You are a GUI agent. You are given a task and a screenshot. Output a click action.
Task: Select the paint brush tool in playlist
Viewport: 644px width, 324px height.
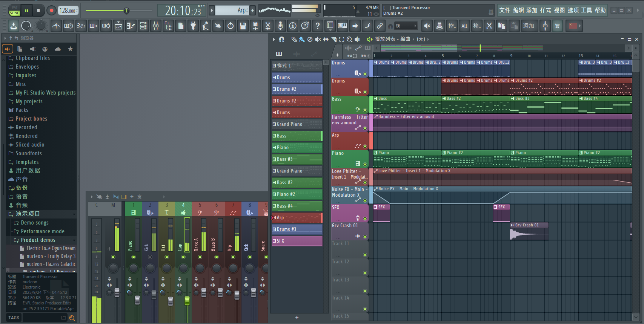coord(301,39)
